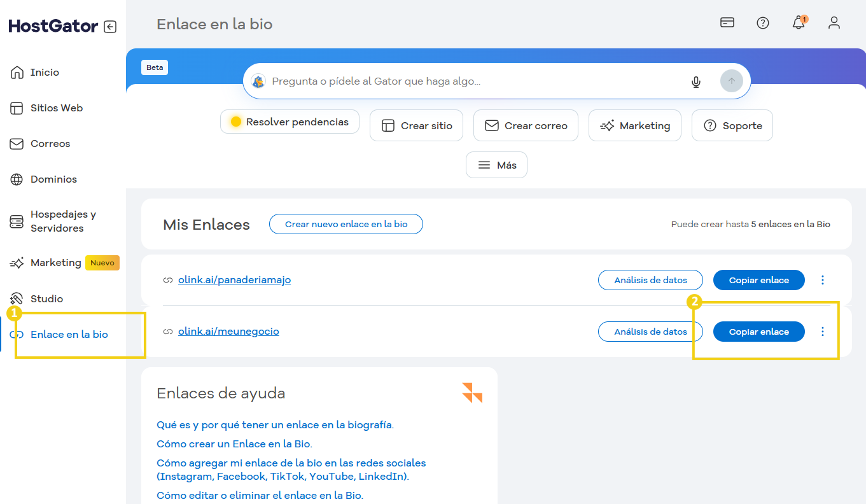Click the help question mark icon in the top bar
The width and height of the screenshot is (866, 504).
(762, 23)
